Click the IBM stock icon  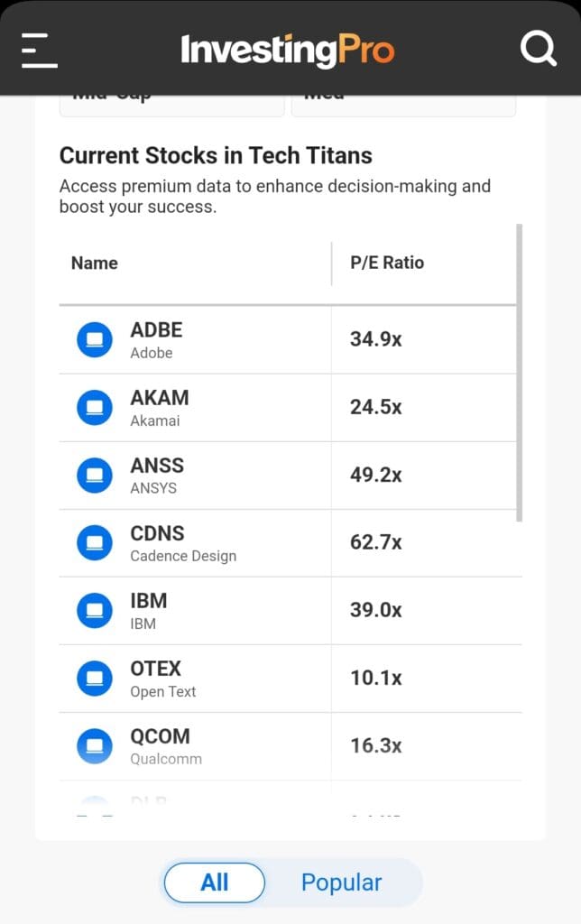[x=95, y=610]
